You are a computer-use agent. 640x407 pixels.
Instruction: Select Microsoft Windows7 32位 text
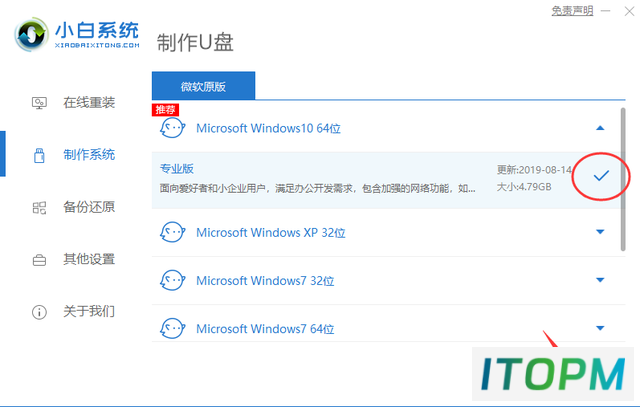point(265,280)
